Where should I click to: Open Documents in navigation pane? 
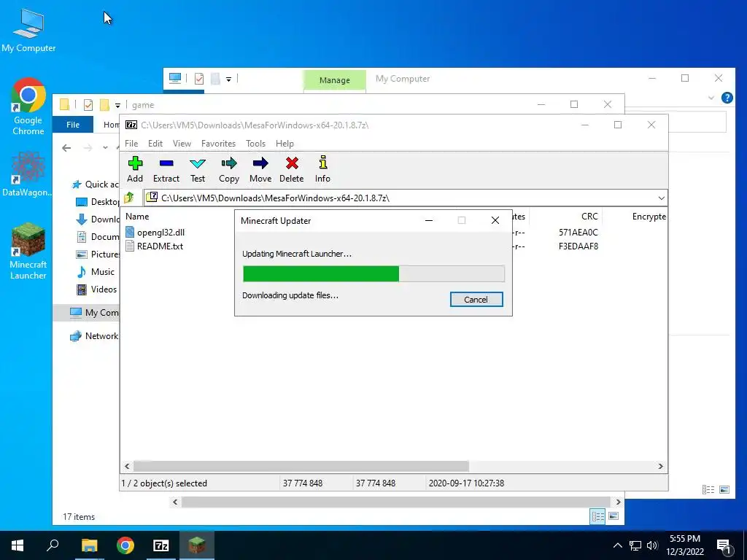click(x=98, y=237)
